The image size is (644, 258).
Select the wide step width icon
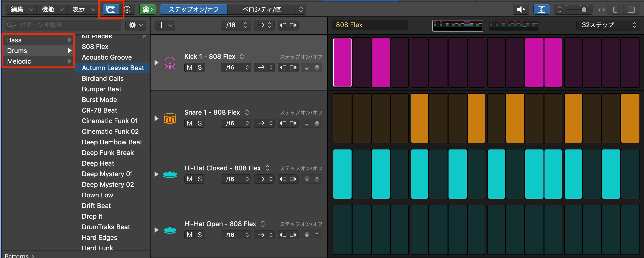click(631, 10)
